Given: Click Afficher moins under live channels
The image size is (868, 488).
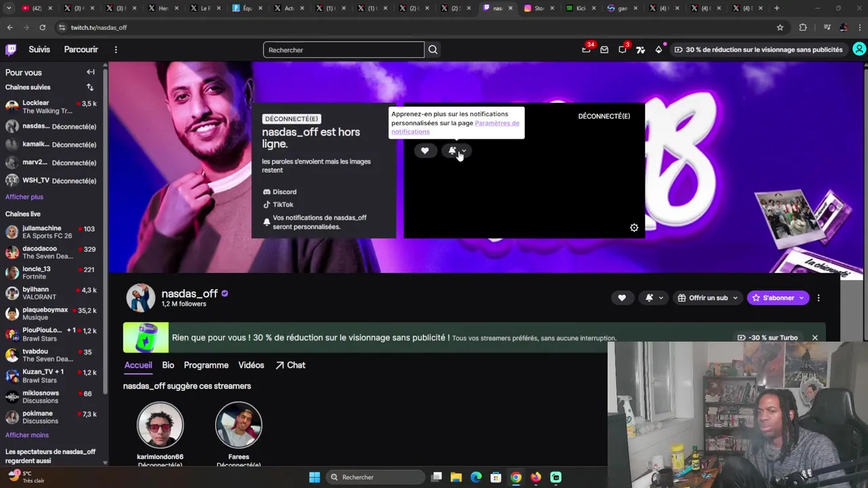Looking at the screenshot, I should [x=27, y=435].
